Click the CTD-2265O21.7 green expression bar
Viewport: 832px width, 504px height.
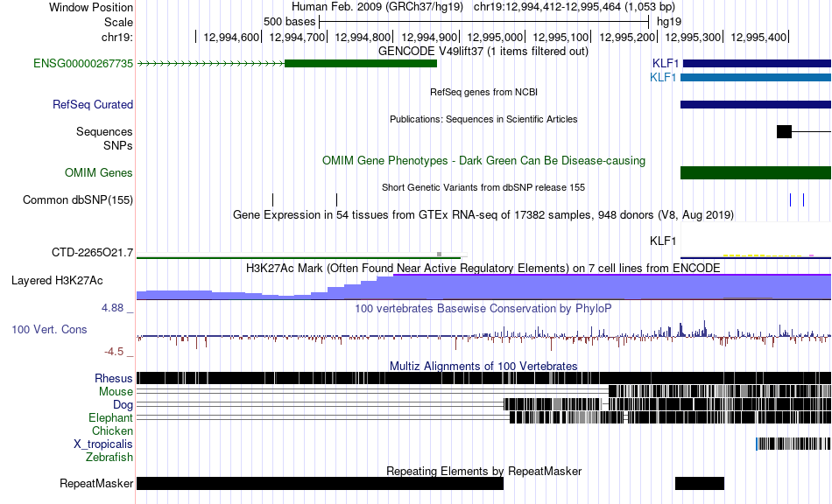point(299,257)
